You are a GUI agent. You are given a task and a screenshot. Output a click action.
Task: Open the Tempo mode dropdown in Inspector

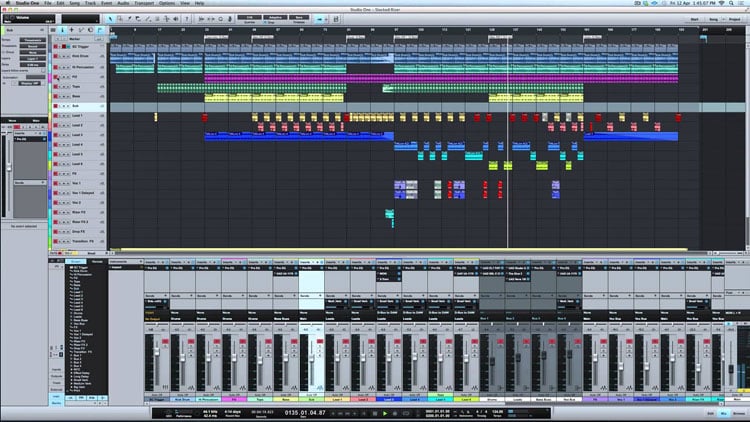point(33,40)
